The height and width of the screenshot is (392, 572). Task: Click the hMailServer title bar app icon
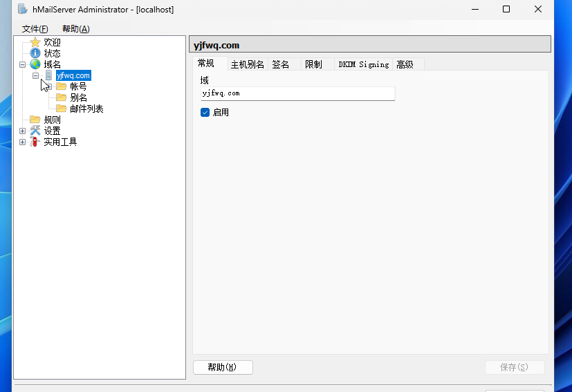[x=23, y=9]
